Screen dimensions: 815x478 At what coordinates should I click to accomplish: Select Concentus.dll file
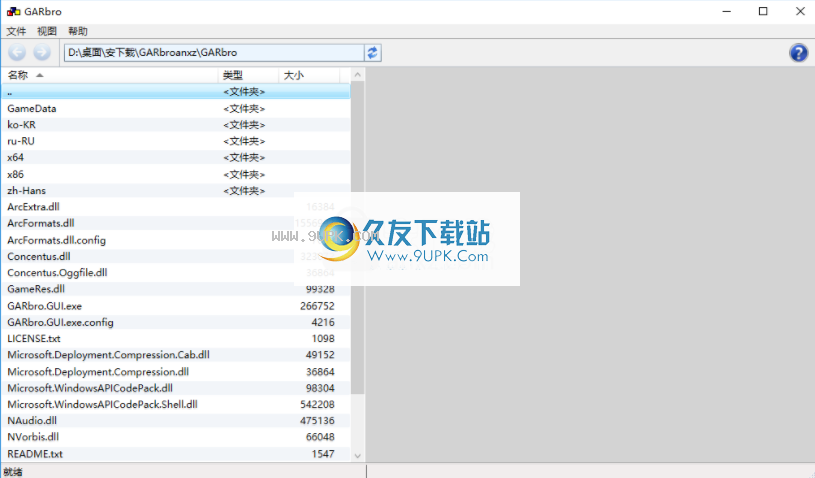176,256
